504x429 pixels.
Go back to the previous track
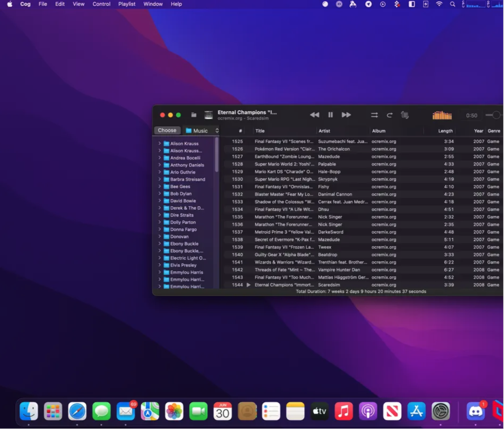(314, 115)
